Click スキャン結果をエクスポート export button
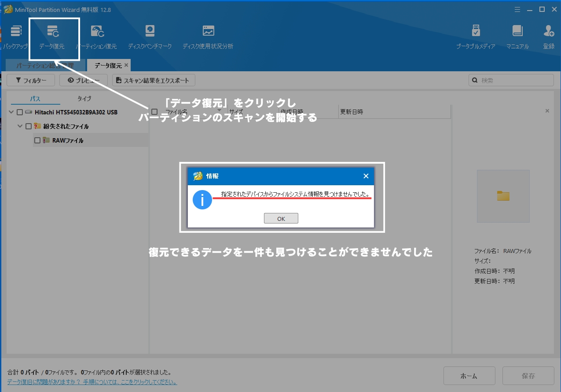 tap(154, 81)
